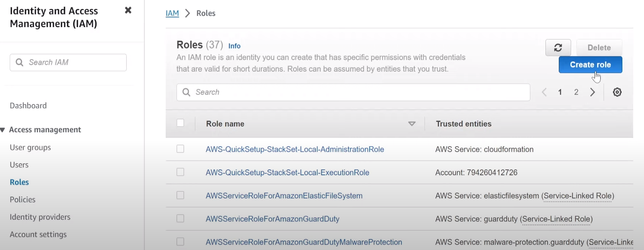Open the AWSServiceRoleForAmazonElasticFileSystem role link
This screenshot has width=644, height=250.
click(x=284, y=195)
